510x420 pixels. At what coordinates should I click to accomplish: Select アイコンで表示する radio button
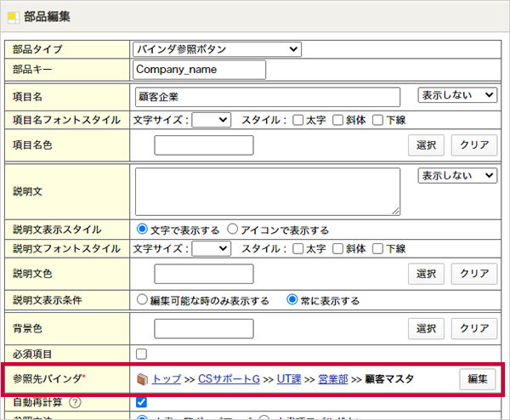click(x=233, y=229)
